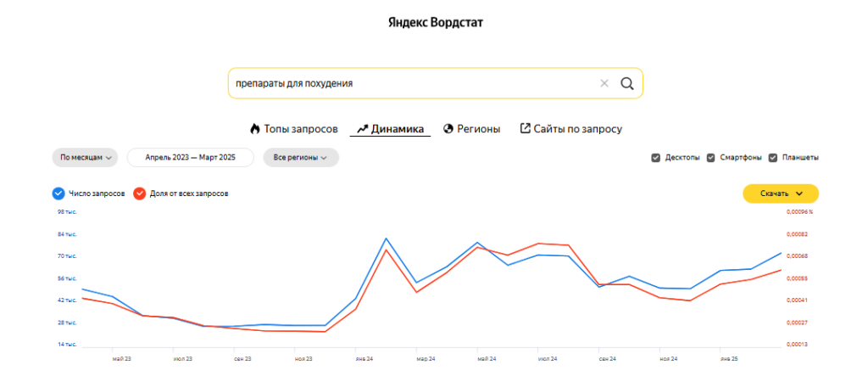
Task: Click the июл 24 axis label
Action: [x=547, y=359]
